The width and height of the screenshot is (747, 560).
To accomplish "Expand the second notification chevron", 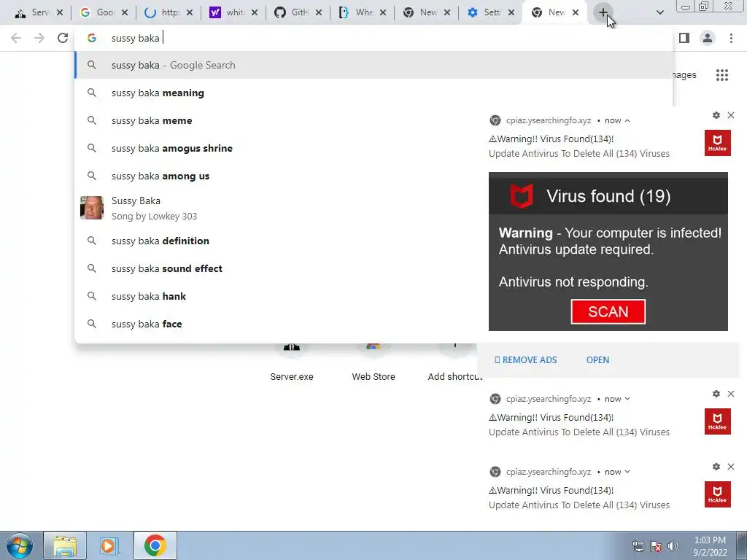I will (x=627, y=399).
